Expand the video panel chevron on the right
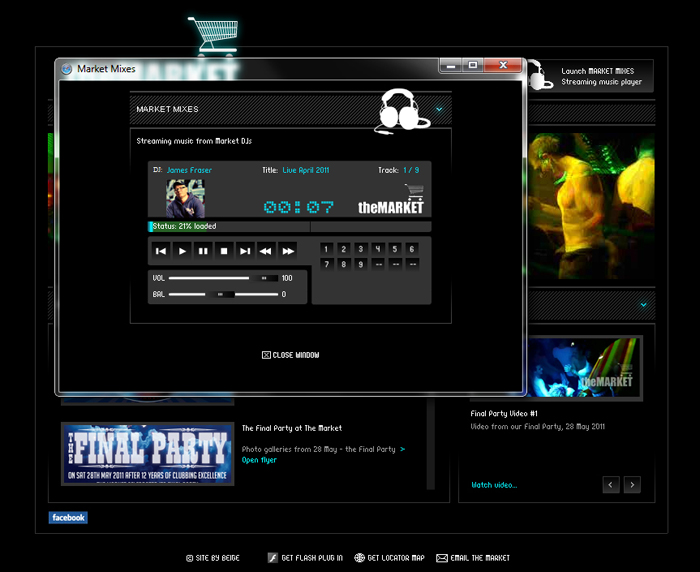 [643, 305]
